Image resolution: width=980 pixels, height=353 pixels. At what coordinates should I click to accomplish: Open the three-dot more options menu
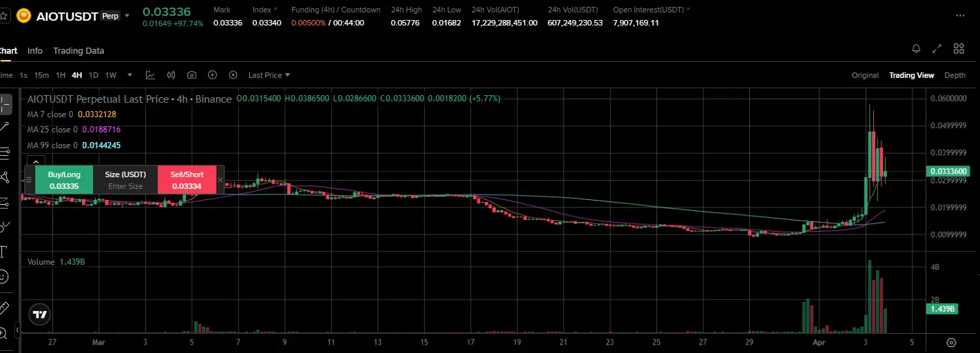tap(960, 15)
